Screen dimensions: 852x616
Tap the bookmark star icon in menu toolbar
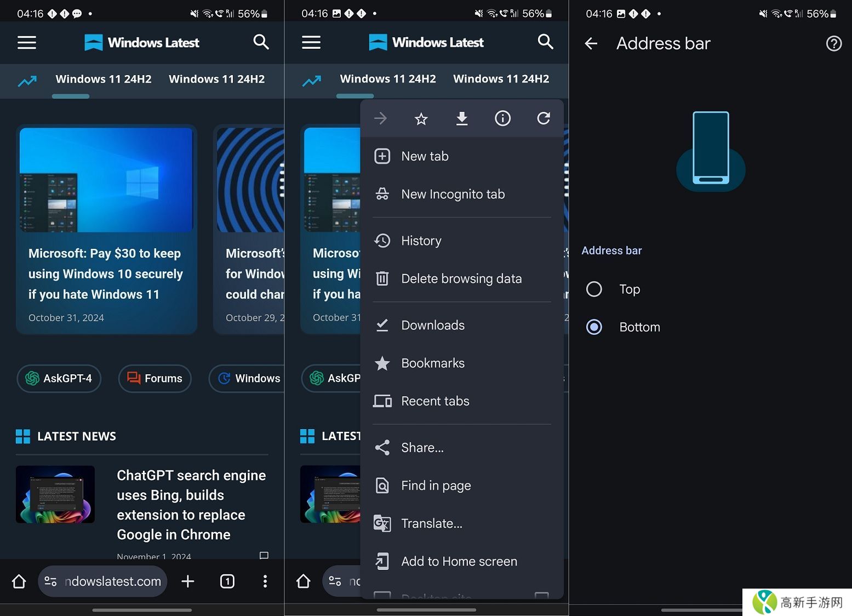pyautogui.click(x=421, y=118)
